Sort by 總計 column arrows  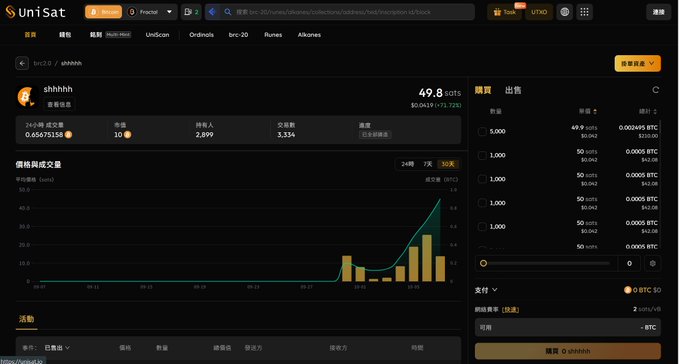655,112
